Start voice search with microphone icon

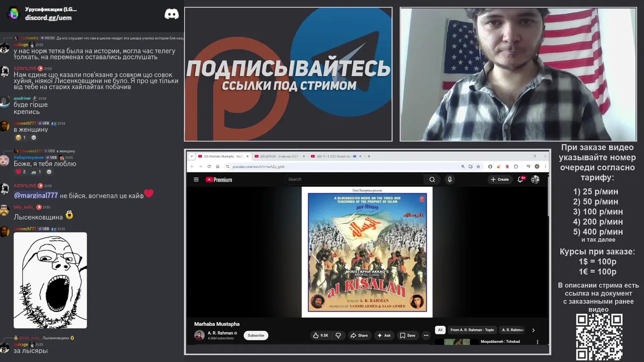[x=450, y=179]
